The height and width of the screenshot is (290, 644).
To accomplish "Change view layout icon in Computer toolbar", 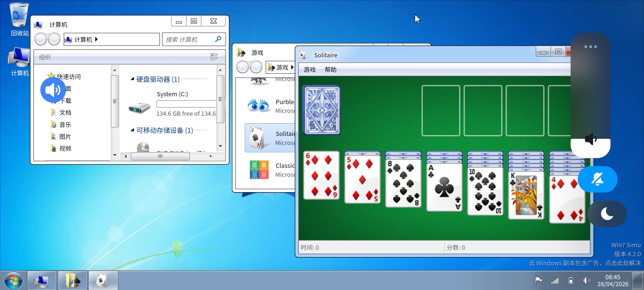I will 214,57.
